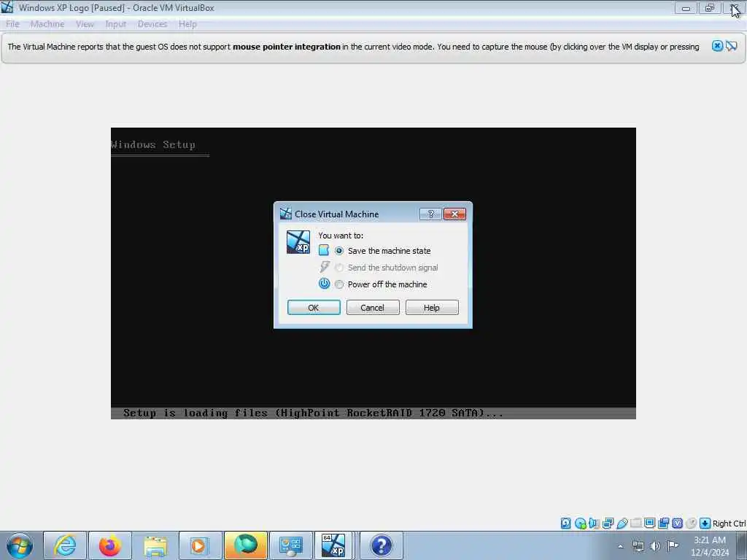Open the Control Panel taskbar item

click(x=290, y=545)
